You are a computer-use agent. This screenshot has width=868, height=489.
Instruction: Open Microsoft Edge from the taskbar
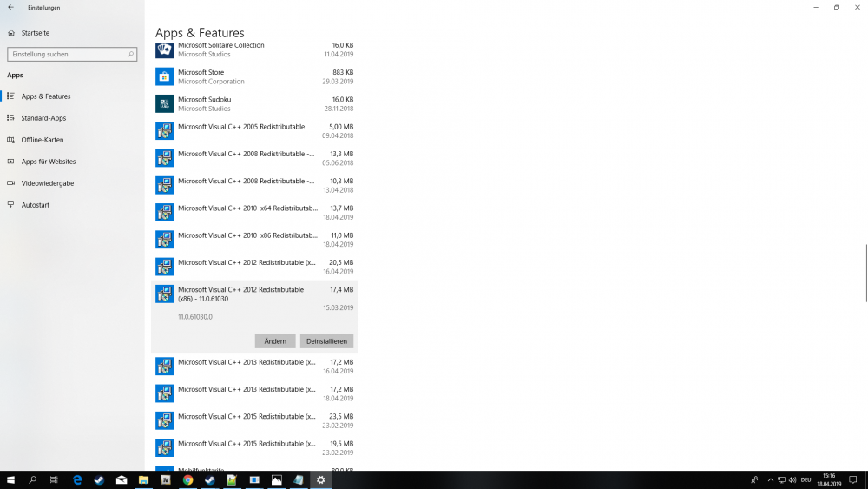(x=77, y=479)
